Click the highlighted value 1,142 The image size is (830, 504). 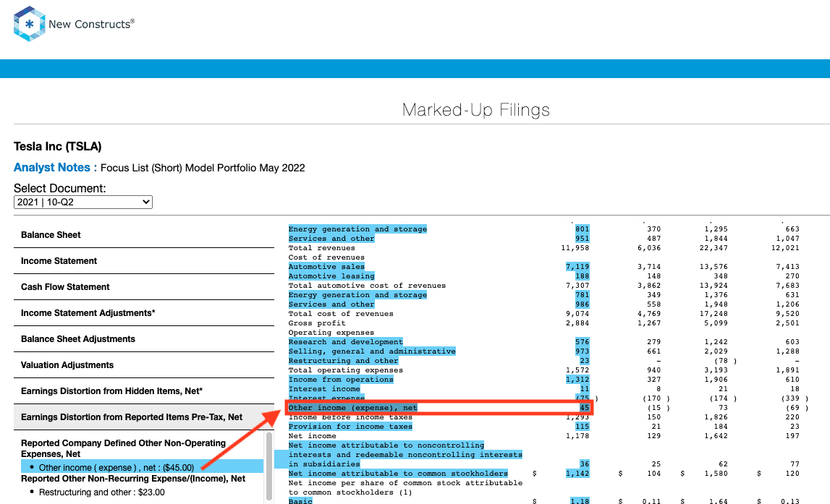(577, 474)
